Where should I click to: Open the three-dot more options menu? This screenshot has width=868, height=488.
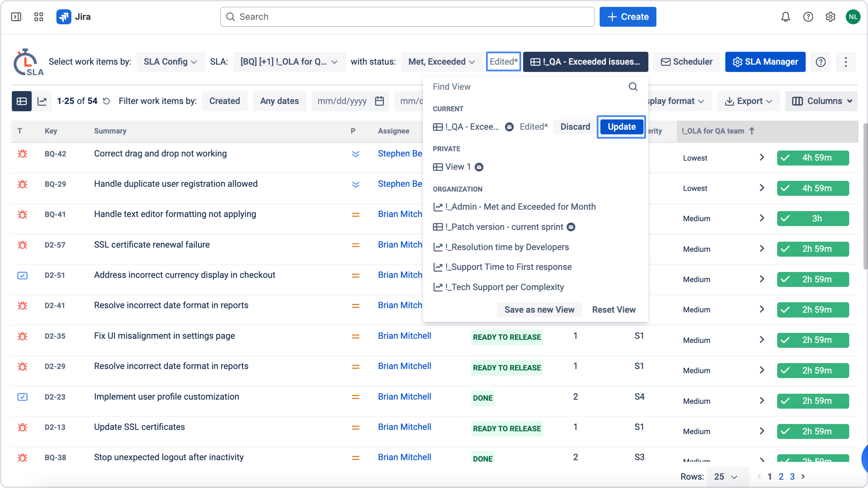(845, 62)
